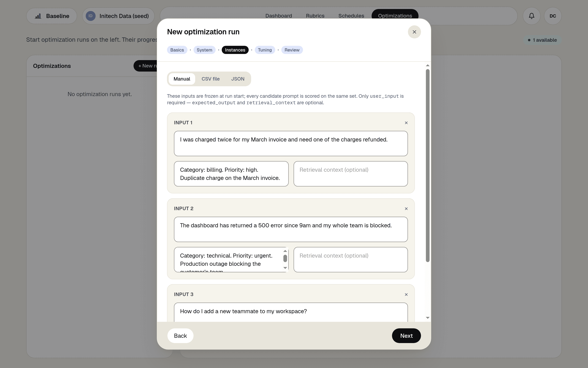Click the 'INPUT 2' label
The image size is (588, 368).
[184, 209]
